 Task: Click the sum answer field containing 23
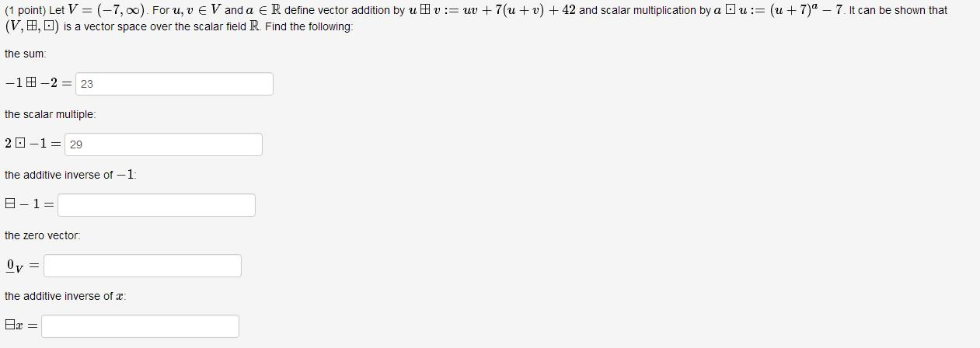click(x=174, y=84)
